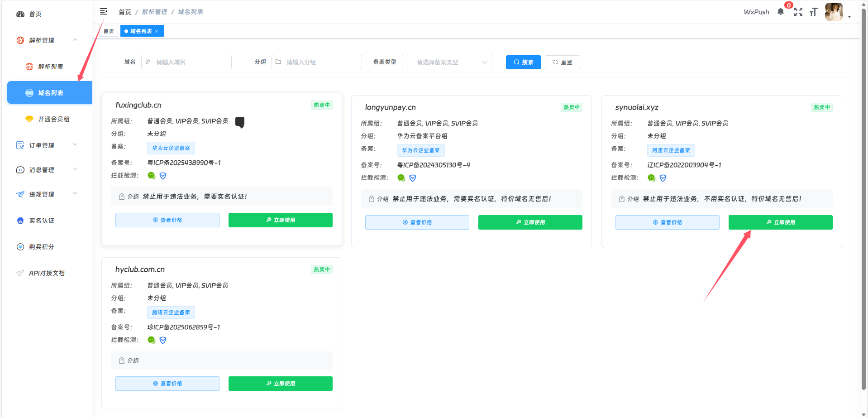The image size is (868, 418).
Task: Switch to the 首页 tab
Action: [109, 31]
